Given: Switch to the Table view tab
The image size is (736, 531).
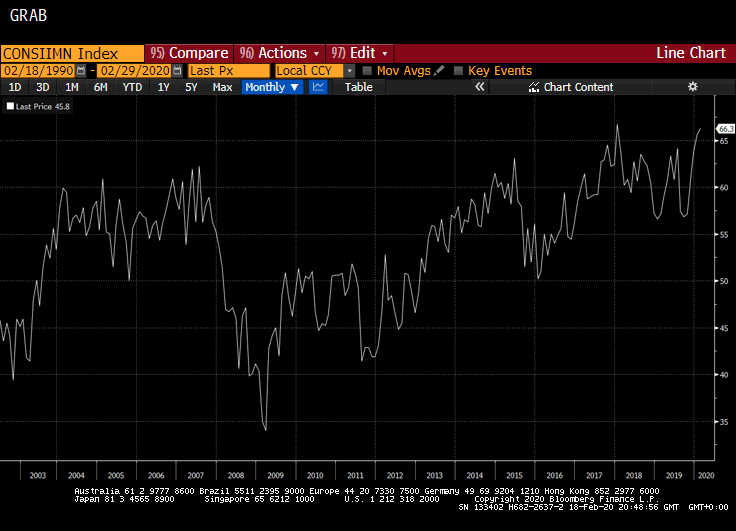Looking at the screenshot, I should pos(359,87).
